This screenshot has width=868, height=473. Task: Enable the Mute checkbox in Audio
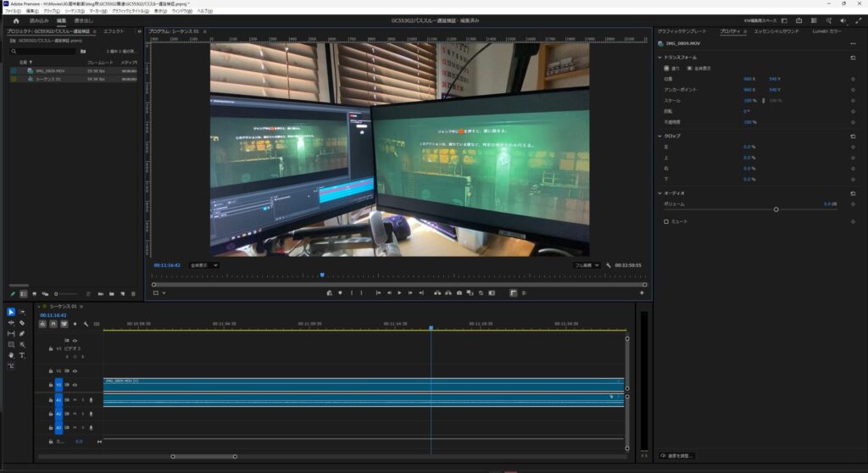coord(666,221)
